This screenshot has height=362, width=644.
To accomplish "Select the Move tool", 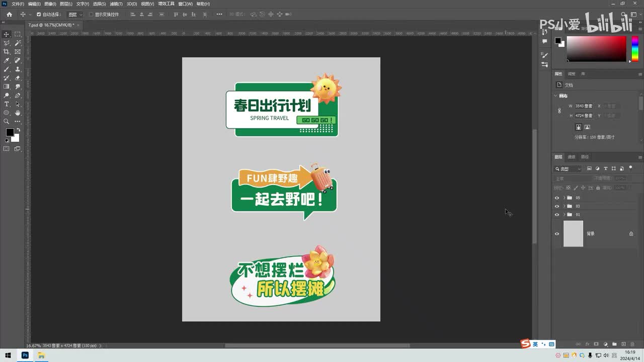I will 7,34.
